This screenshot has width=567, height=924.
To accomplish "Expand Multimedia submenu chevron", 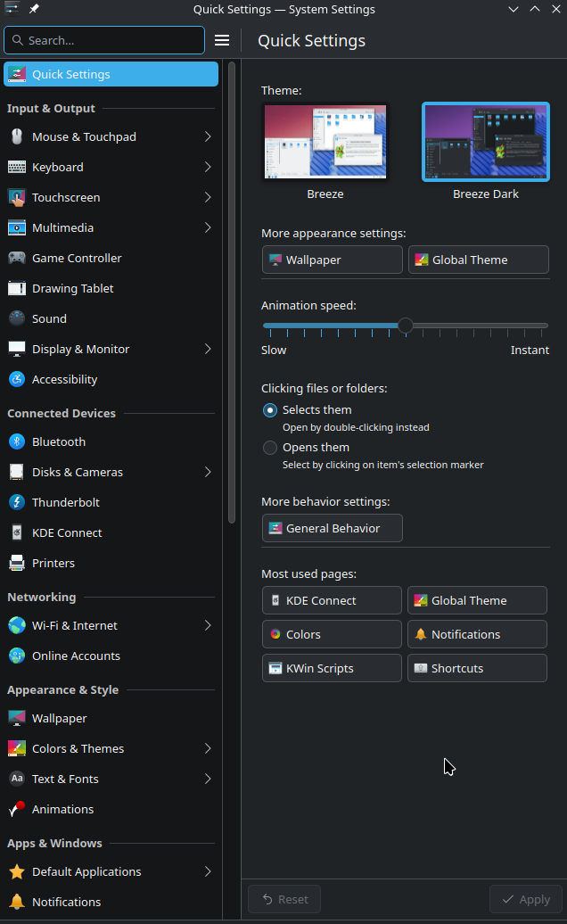I will click(208, 228).
